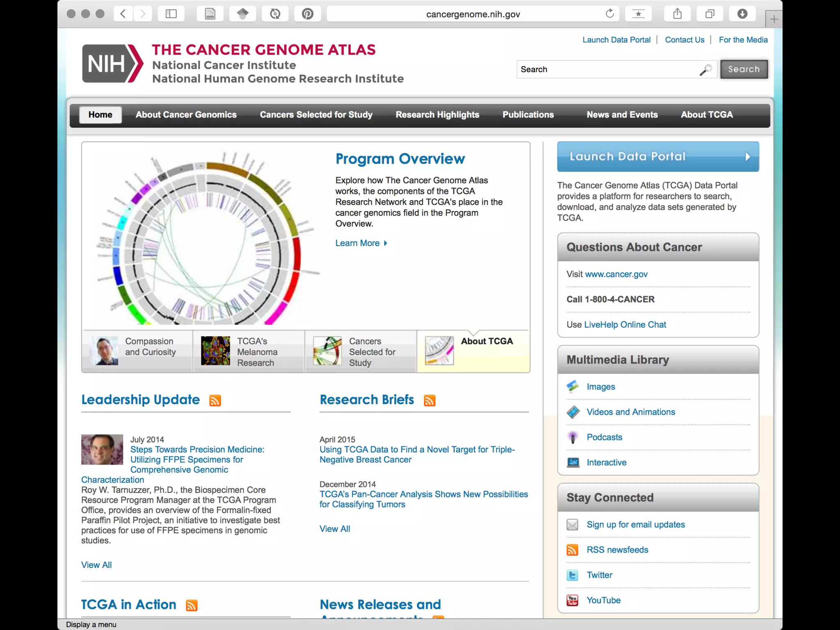Reload the page with the refresh icon
The width and height of the screenshot is (840, 630).
[x=610, y=14]
